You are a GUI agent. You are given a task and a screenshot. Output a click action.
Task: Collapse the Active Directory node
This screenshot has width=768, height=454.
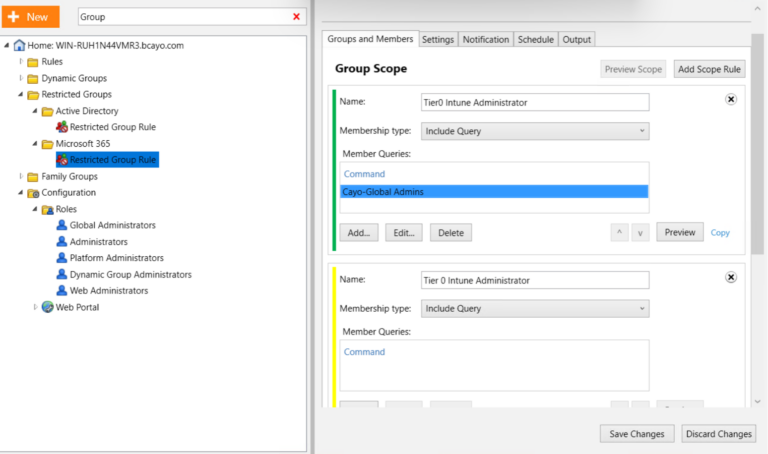click(35, 111)
